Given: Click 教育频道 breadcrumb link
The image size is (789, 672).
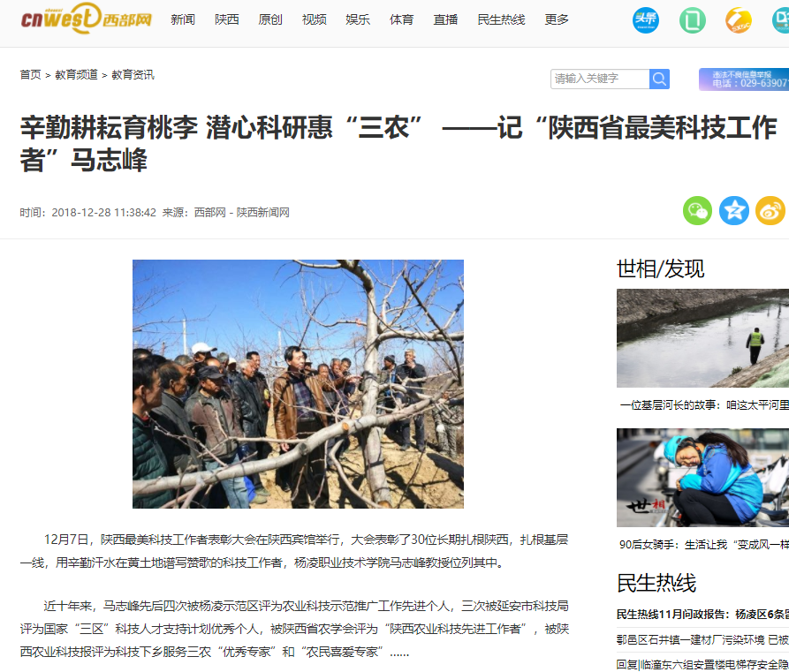Looking at the screenshot, I should (76, 75).
